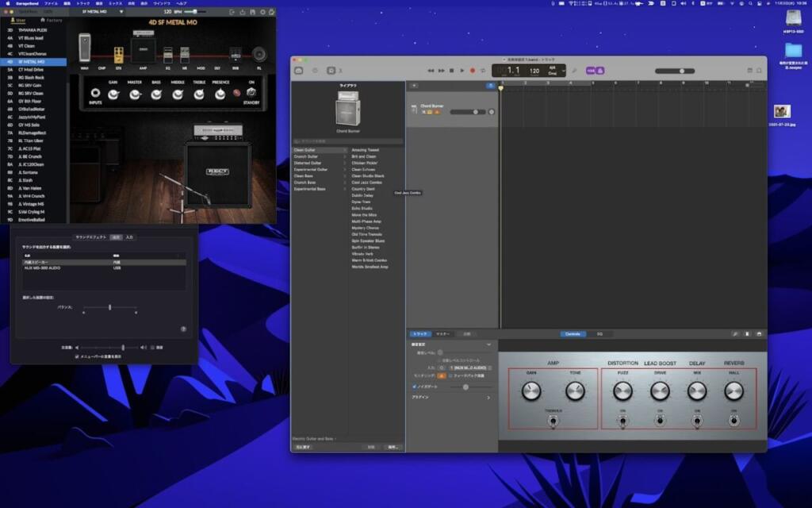Mute the Chord Burner track
The image size is (812, 508).
coord(423,112)
